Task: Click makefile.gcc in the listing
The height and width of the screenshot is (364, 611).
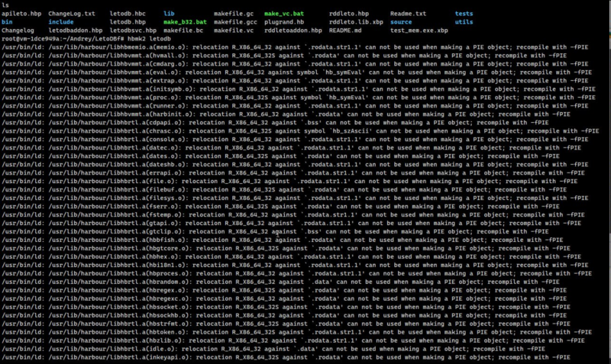Action: click(x=235, y=22)
